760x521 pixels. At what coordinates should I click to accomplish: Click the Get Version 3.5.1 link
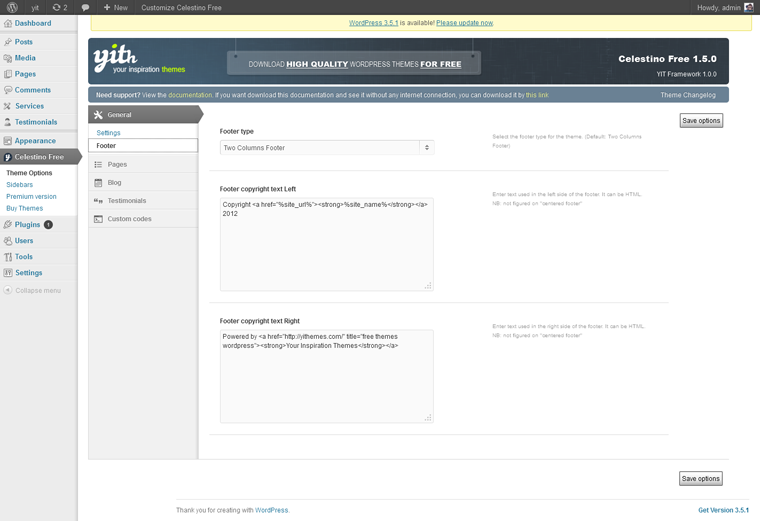(723, 510)
